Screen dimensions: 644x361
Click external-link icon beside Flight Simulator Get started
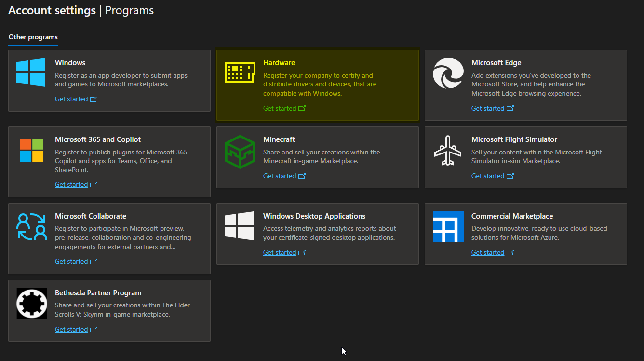pos(510,176)
